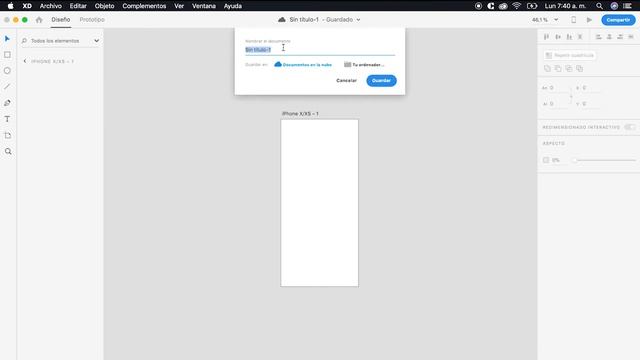Open the Wi-Fi status menu
Image resolution: width=640 pixels, height=360 pixels.
(516, 6)
